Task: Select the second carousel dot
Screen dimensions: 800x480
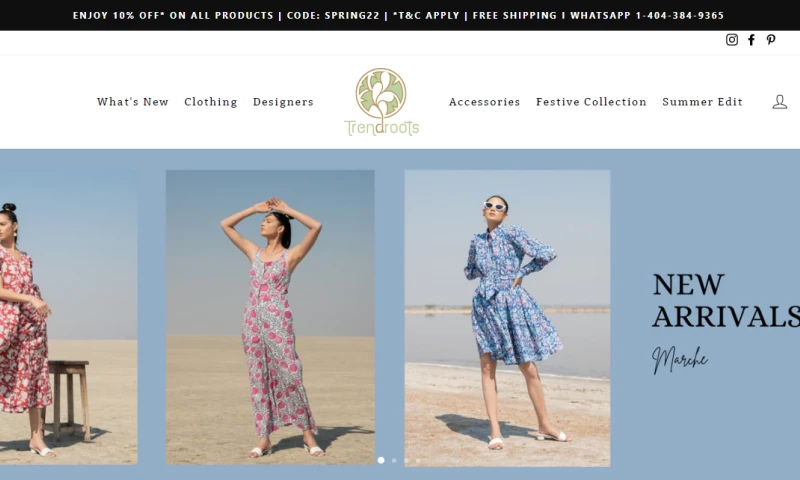Action: 394,460
